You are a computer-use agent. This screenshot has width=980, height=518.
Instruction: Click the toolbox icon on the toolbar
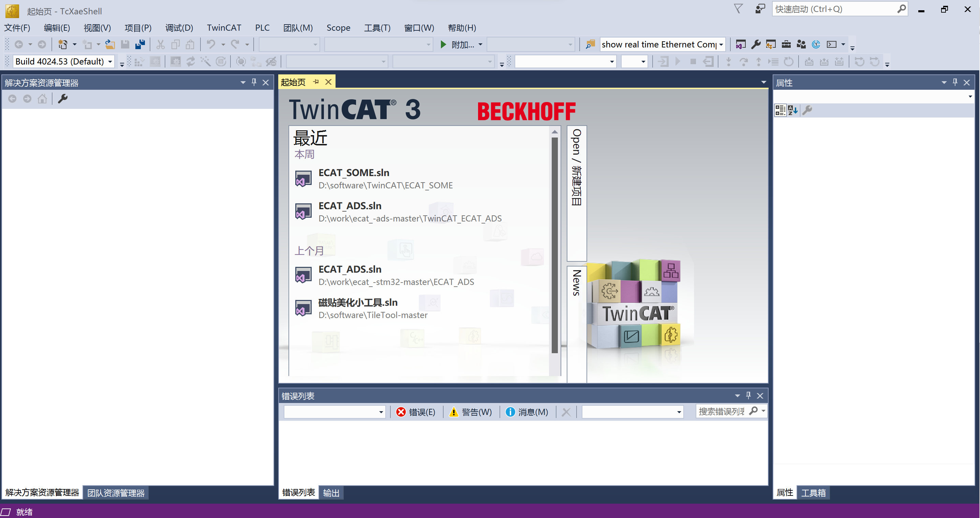click(786, 44)
